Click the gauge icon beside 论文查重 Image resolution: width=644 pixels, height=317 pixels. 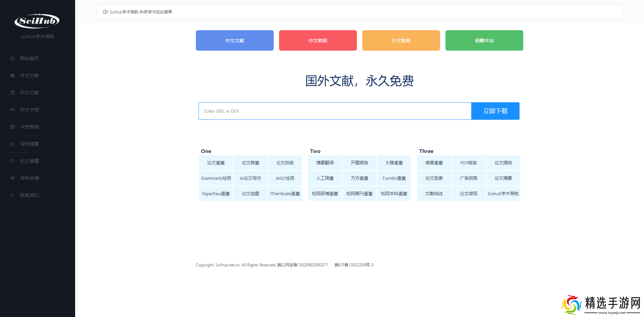click(12, 161)
